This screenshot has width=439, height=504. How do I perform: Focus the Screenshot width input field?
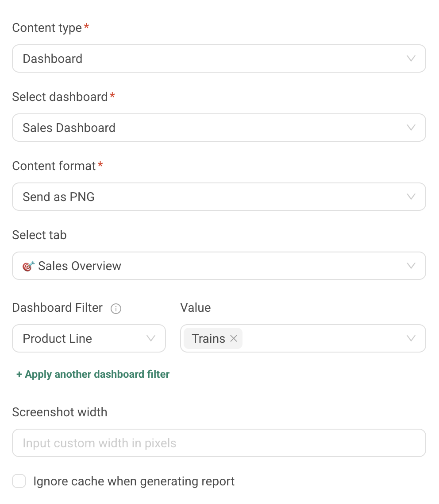click(x=219, y=443)
